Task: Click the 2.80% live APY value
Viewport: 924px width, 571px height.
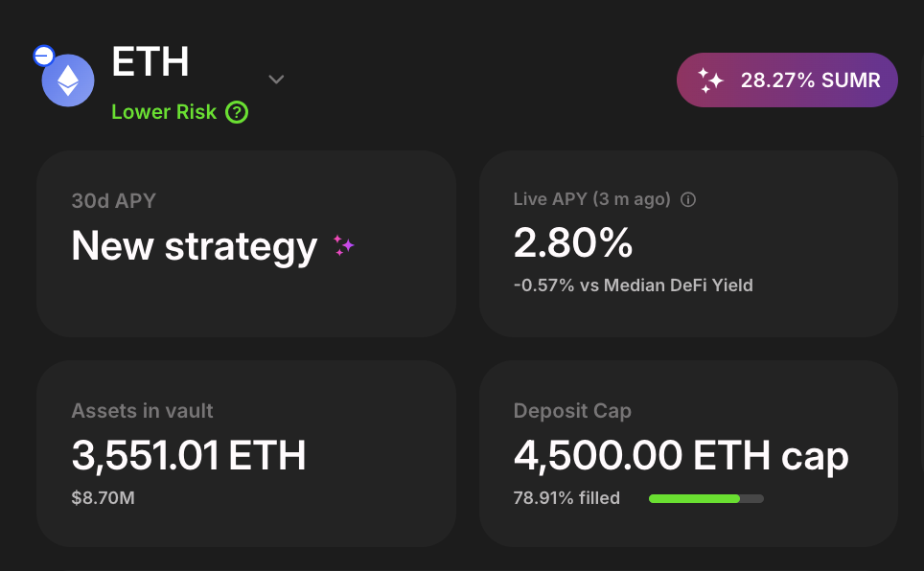Action: tap(573, 242)
